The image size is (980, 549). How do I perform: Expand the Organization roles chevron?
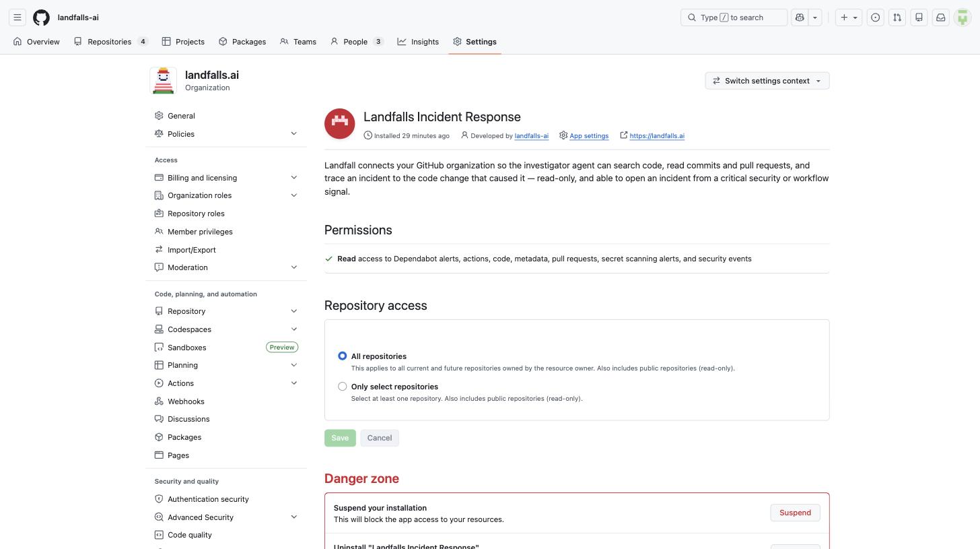(x=293, y=195)
